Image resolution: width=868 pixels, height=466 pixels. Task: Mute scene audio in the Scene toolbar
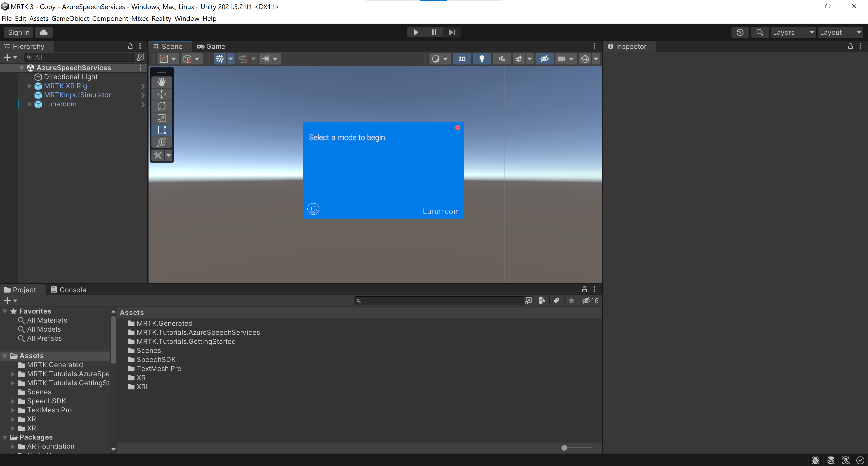(501, 59)
